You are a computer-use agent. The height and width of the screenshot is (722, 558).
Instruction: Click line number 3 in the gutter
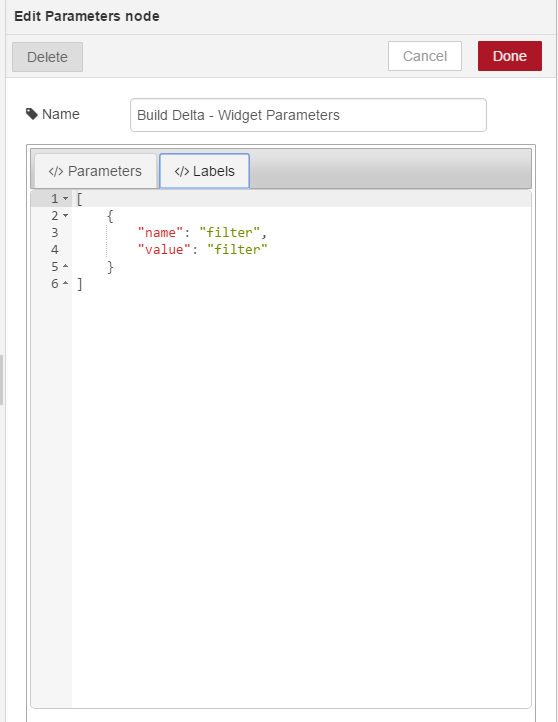(55, 233)
